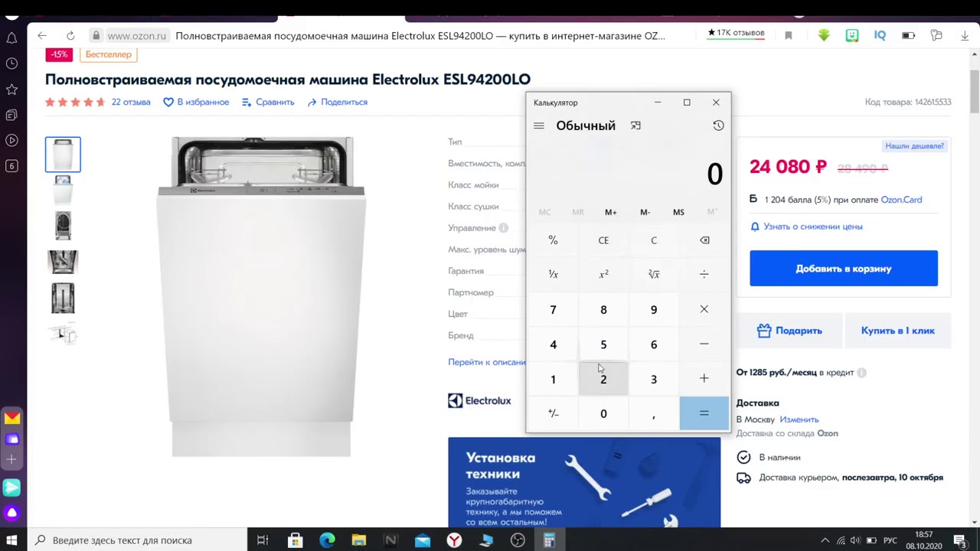Open Microsoft Store from the taskbar

tap(295, 540)
